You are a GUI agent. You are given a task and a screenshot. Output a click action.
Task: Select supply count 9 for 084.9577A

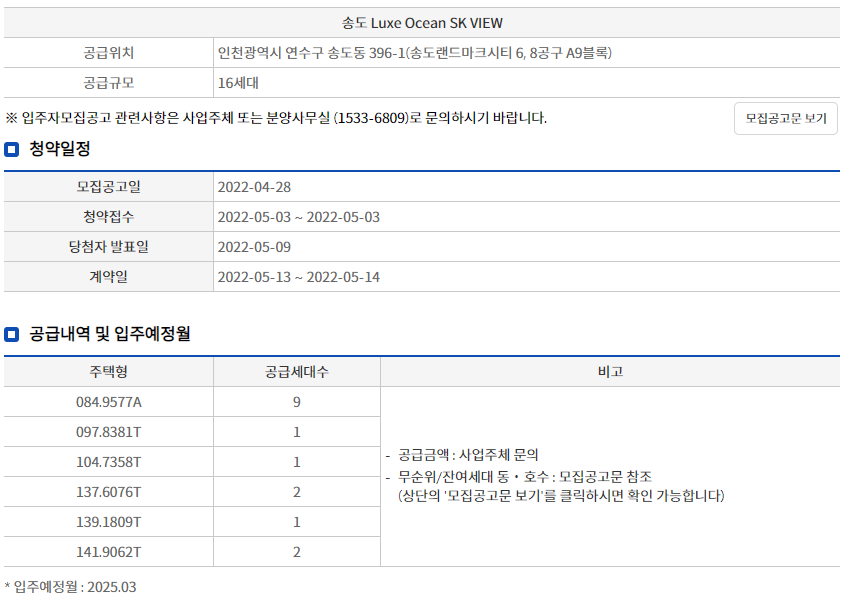[x=297, y=402]
